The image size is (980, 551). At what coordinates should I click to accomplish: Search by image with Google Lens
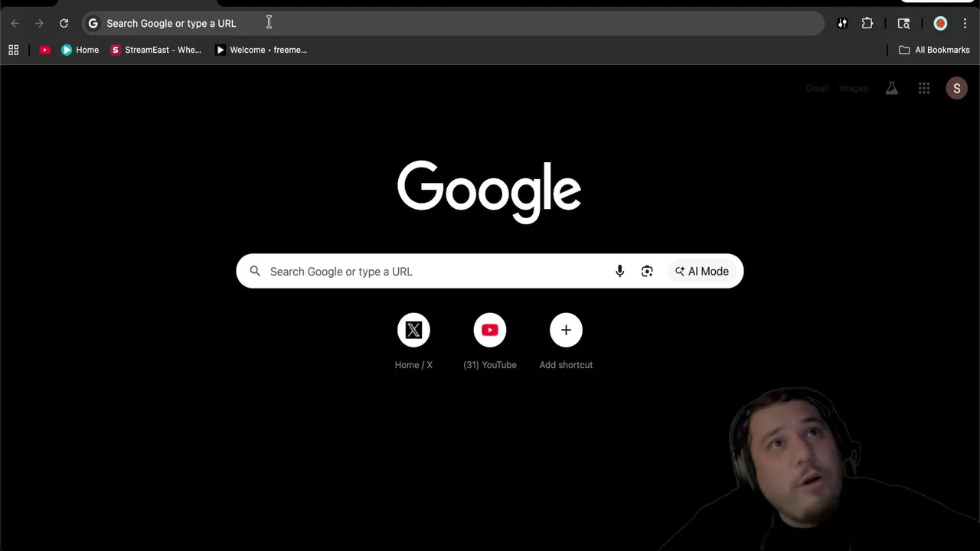point(647,271)
